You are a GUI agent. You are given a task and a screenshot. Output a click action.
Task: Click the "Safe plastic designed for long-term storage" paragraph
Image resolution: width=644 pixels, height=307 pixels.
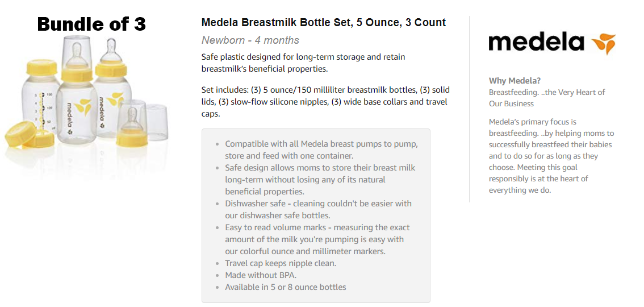[x=303, y=63]
